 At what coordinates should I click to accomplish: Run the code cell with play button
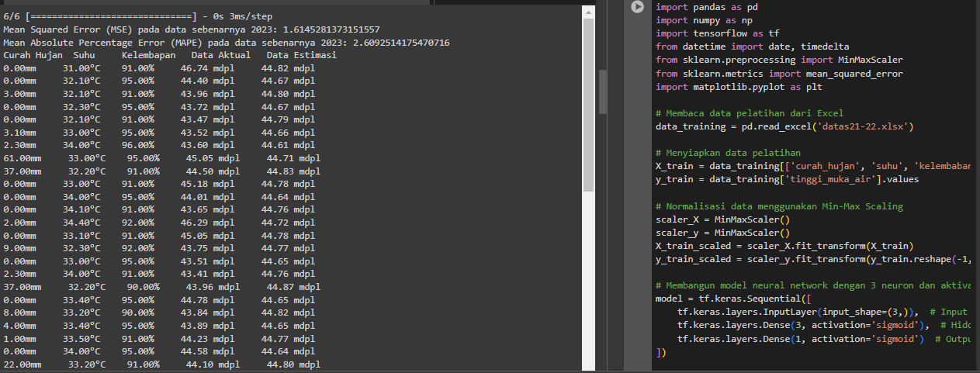click(x=638, y=7)
